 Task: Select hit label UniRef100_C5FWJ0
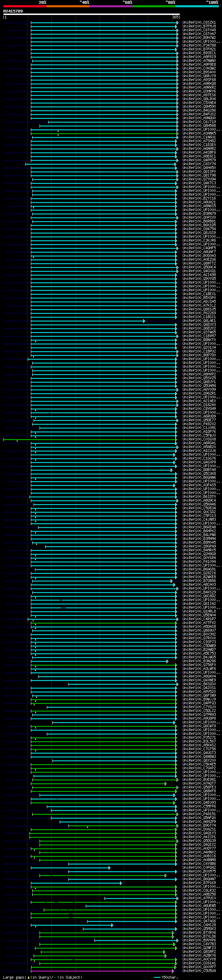pos(199,435)
